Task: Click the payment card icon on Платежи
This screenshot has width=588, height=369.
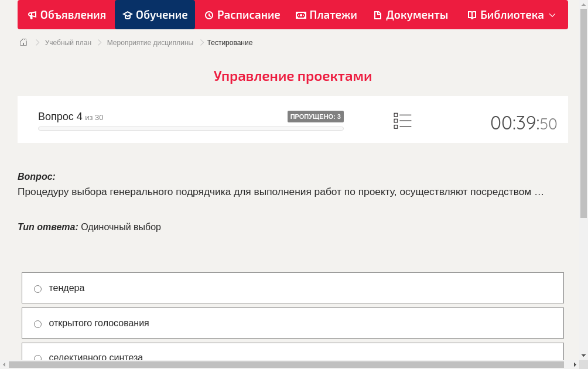Action: [301, 15]
